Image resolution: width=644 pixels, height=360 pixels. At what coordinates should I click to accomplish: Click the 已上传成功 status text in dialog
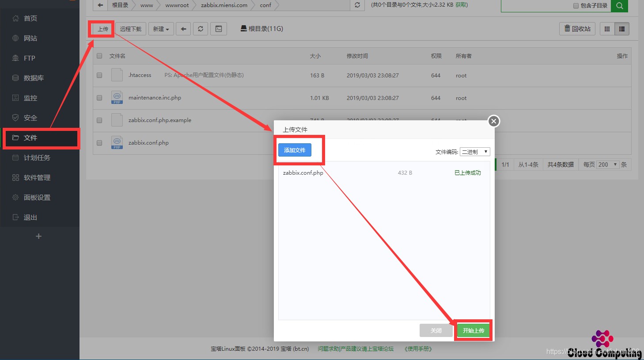coord(468,173)
